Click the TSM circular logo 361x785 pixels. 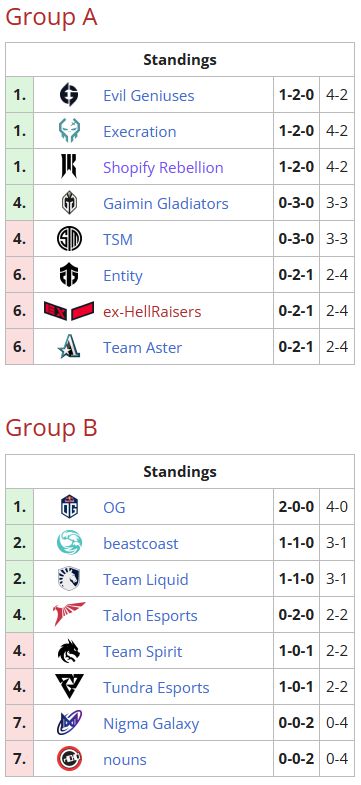pos(69,239)
